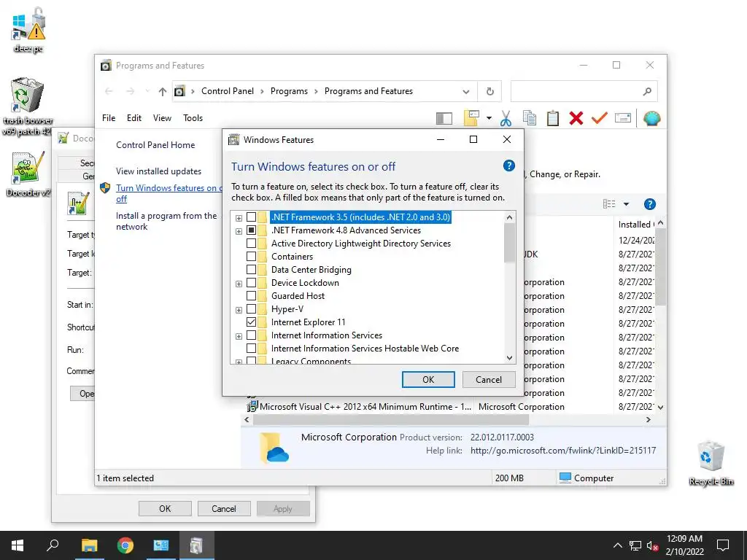Click the help link URL in details pane
The image size is (747, 560).
563,451
